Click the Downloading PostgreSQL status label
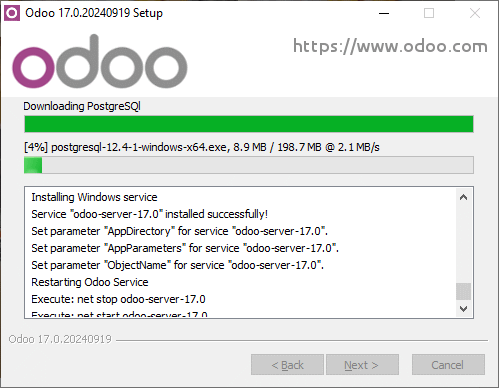Image resolution: width=499 pixels, height=388 pixels. tap(82, 106)
